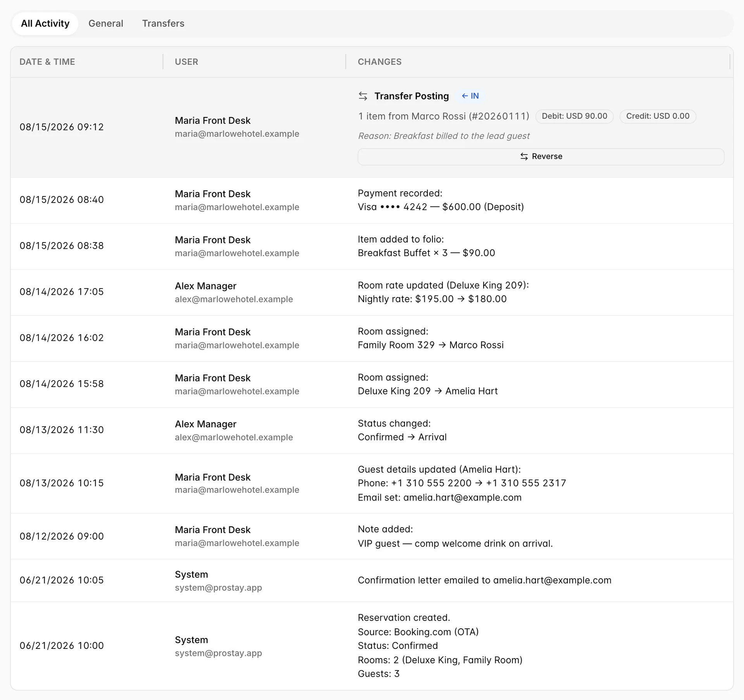744x700 pixels.
Task: Click the Reverse button for the transfer posting
Action: pos(541,157)
